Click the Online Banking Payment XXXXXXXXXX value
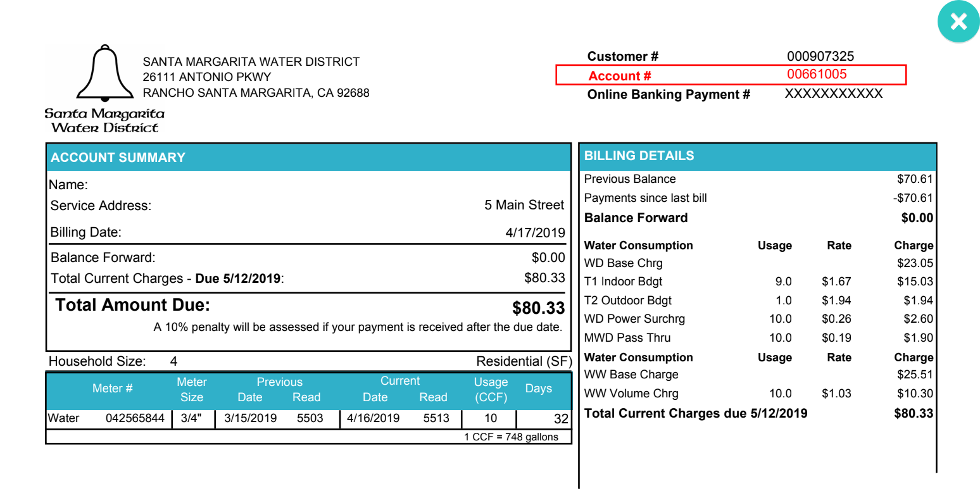Viewport: 980px width, 498px height. (x=834, y=94)
